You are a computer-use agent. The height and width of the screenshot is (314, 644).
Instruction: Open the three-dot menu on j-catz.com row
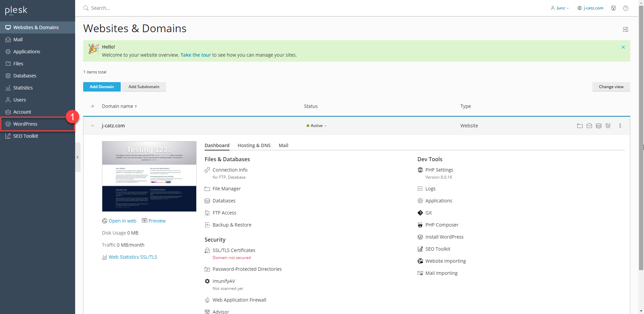[x=620, y=126]
